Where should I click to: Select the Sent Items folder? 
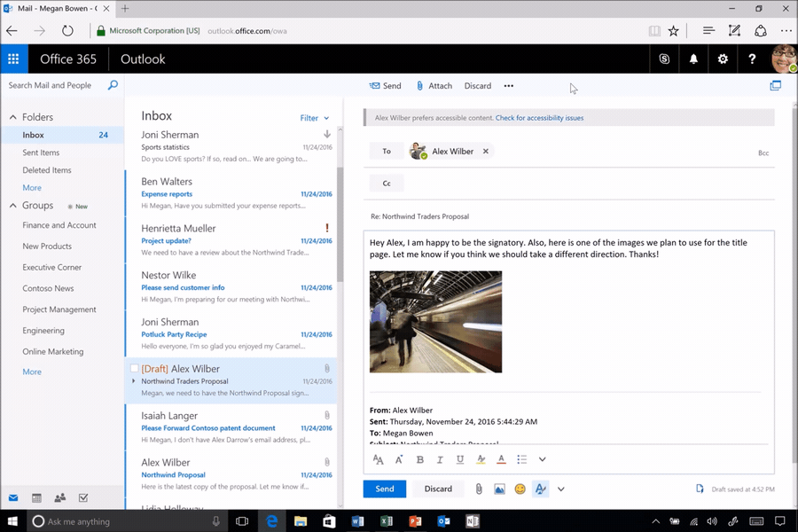pyautogui.click(x=41, y=153)
